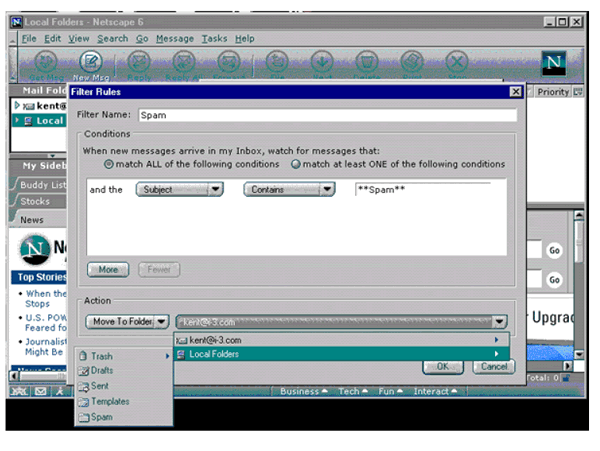The image size is (600, 451).
Task: Click the Priority column header
Action: coord(553,92)
